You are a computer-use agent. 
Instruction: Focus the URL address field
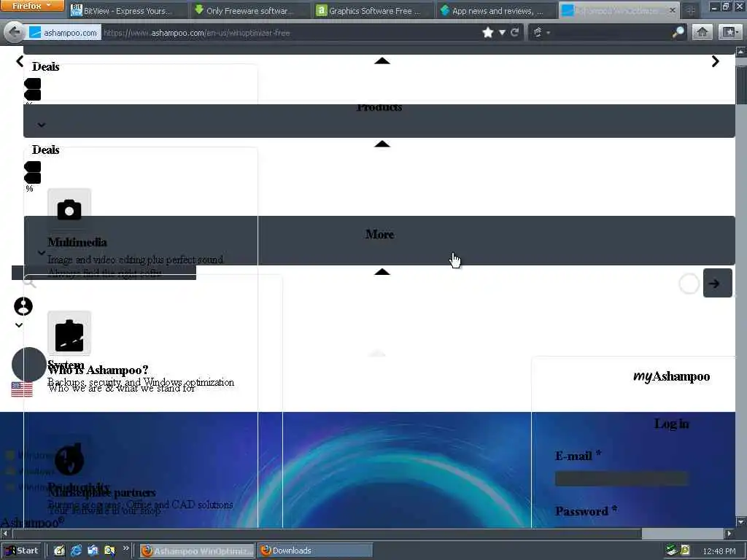pos(290,32)
